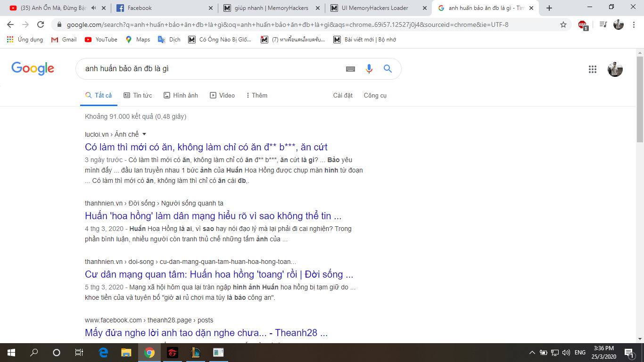The height and width of the screenshot is (362, 644).
Task: Submit search with magnifier icon
Action: tap(388, 69)
